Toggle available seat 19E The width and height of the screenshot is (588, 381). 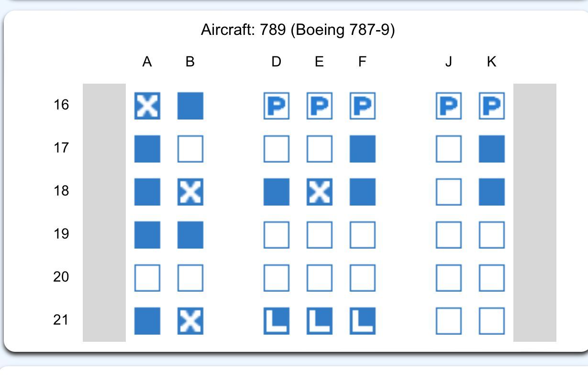pyautogui.click(x=319, y=235)
